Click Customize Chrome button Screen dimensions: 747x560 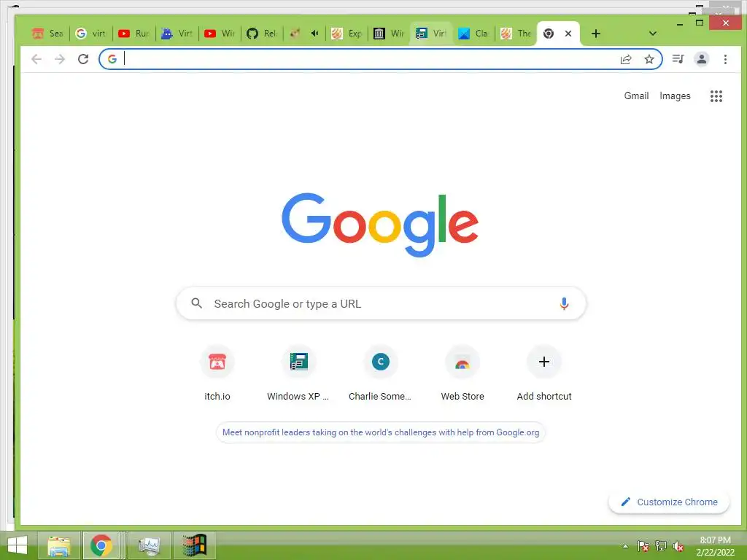(x=669, y=502)
